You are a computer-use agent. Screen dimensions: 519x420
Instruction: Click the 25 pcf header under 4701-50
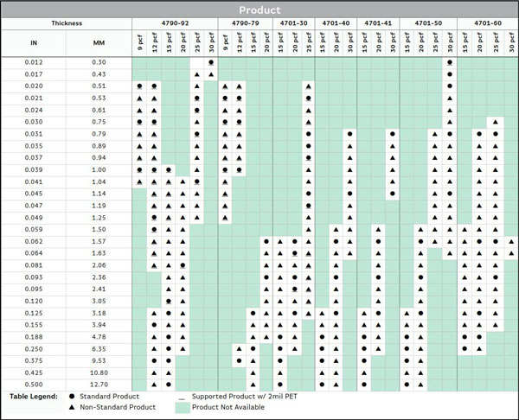coord(435,42)
